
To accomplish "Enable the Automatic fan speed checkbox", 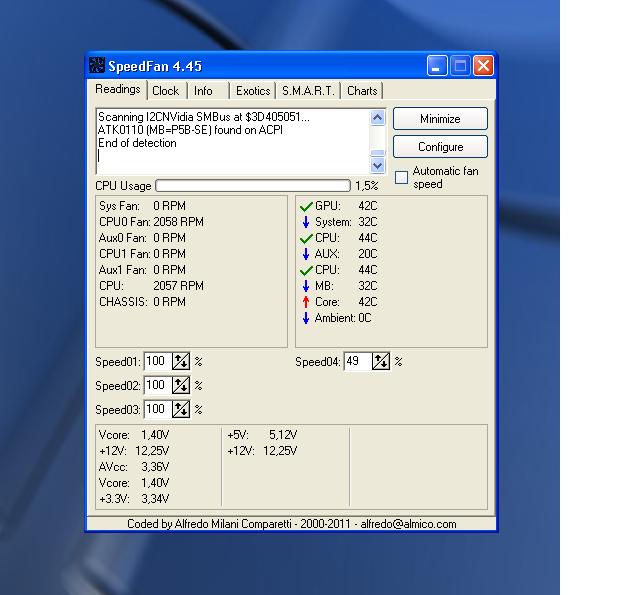I will [401, 178].
